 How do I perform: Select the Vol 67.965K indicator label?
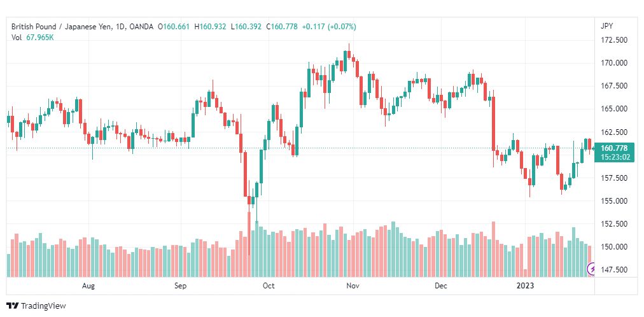click(33, 38)
